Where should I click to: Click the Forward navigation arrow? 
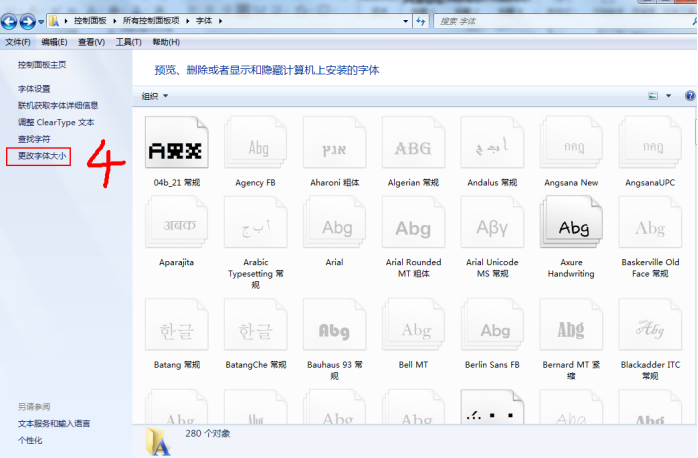pos(28,21)
